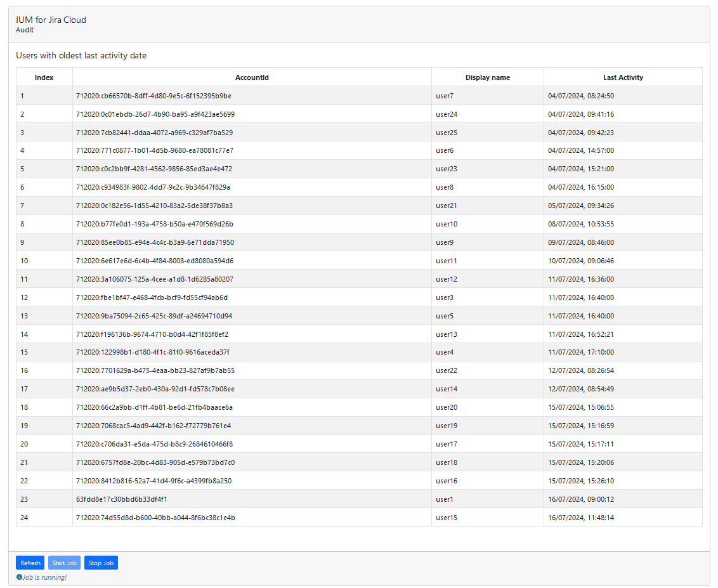Click the Display name column header

487,77
